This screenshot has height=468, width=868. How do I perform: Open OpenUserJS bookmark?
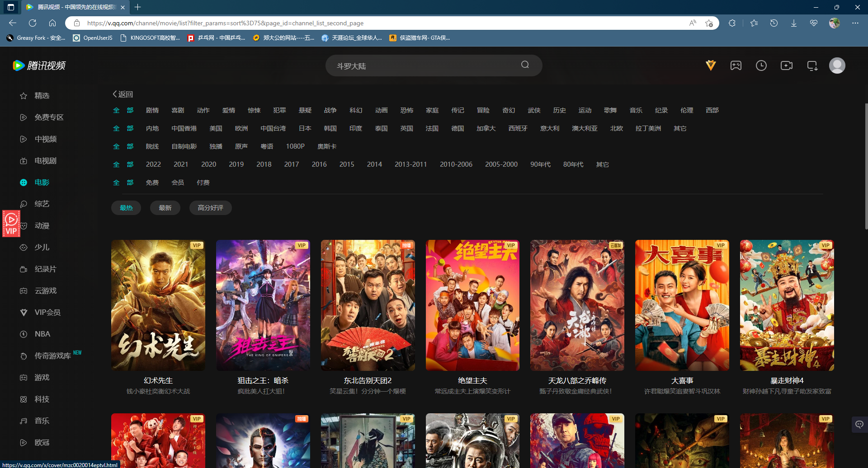[93, 38]
